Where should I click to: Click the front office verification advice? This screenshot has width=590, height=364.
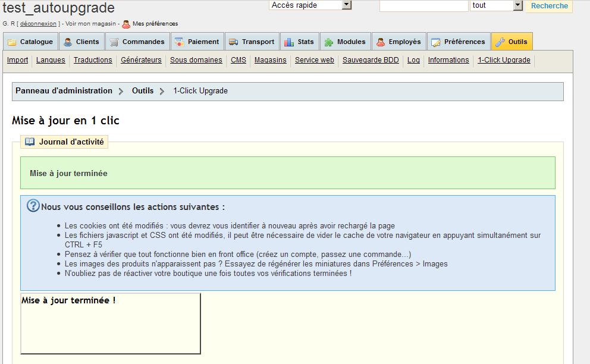tap(238, 254)
